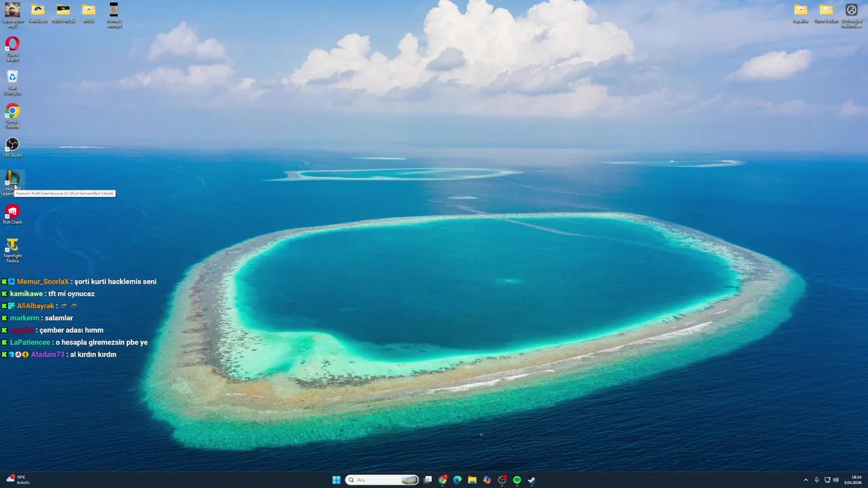Select the Teamfight Tactics desktop shortcut

click(12, 250)
